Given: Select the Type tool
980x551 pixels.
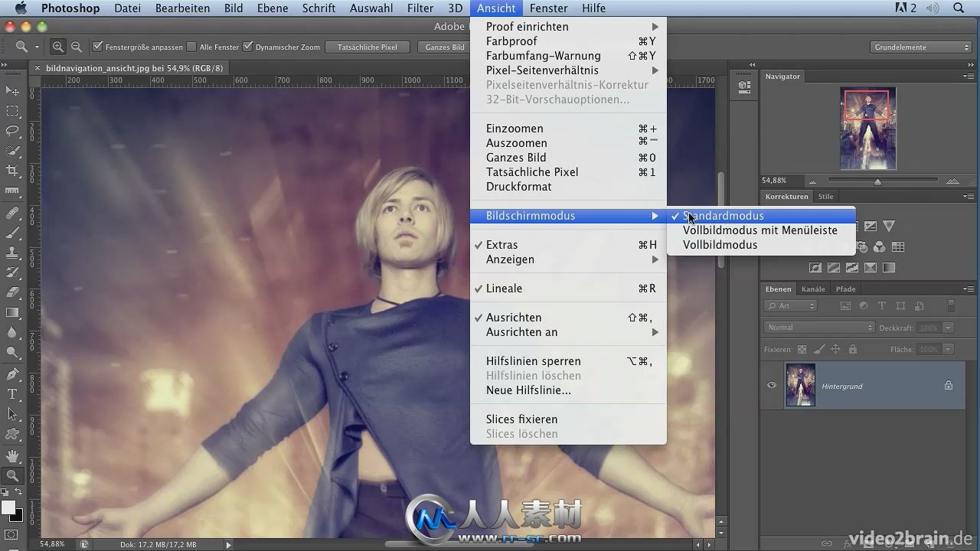Looking at the screenshot, I should point(12,394).
